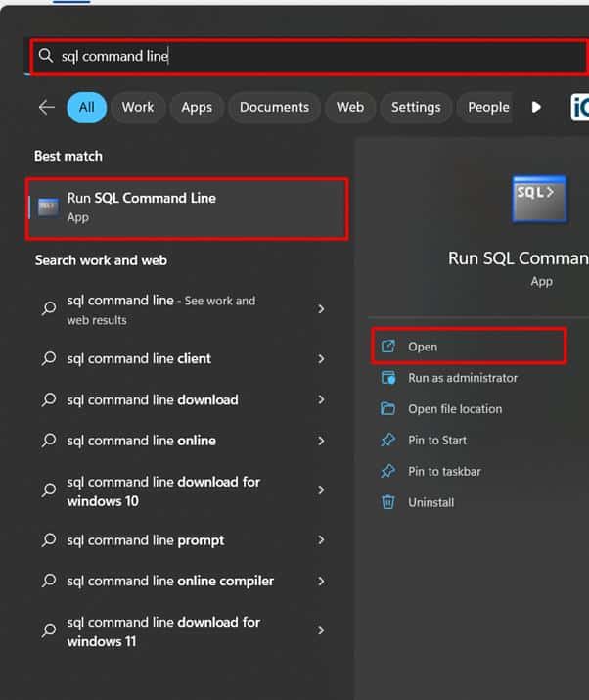The width and height of the screenshot is (589, 700).
Task: Click the magnifier icon in the search box
Action: pyautogui.click(x=46, y=56)
